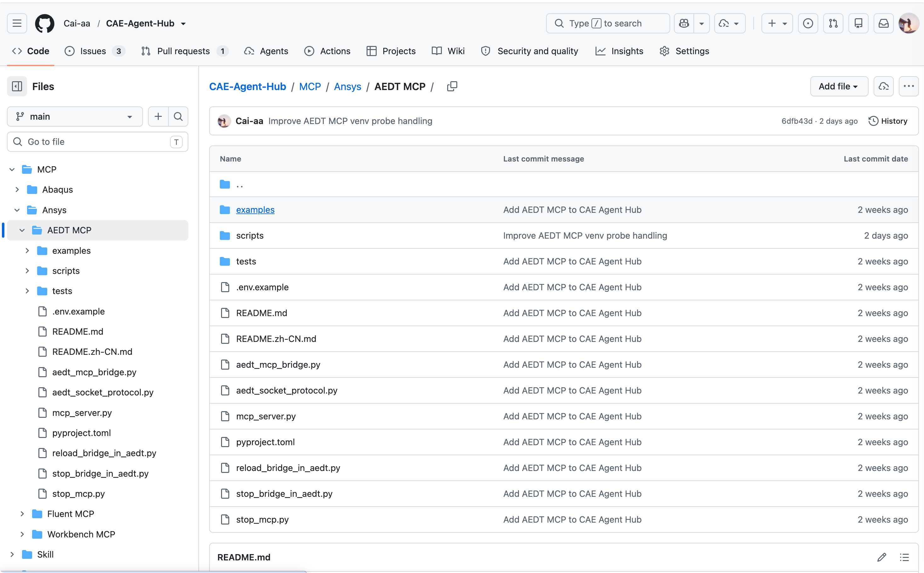Expand the Skill folder in the tree
The height and width of the screenshot is (573, 924).
(12, 554)
